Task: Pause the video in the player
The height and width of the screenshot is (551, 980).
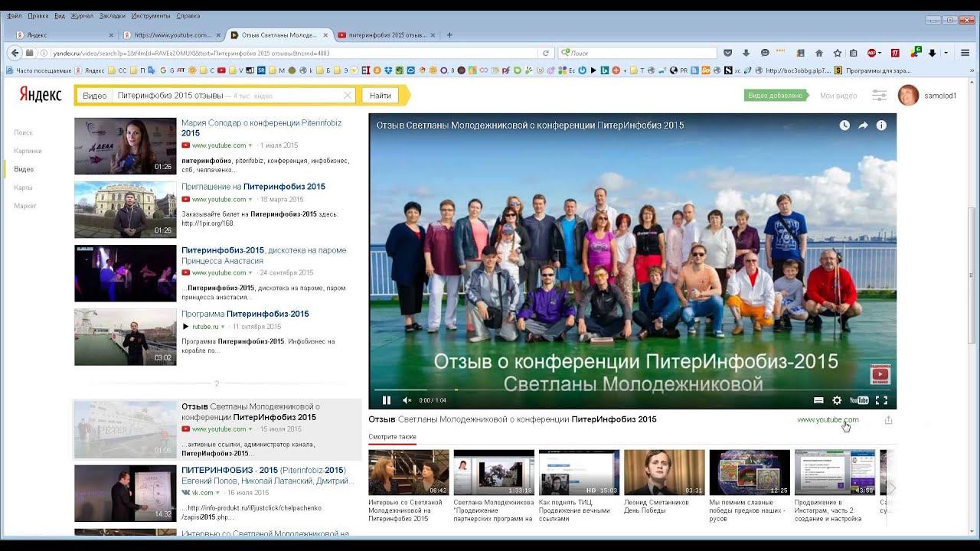Action: click(387, 400)
